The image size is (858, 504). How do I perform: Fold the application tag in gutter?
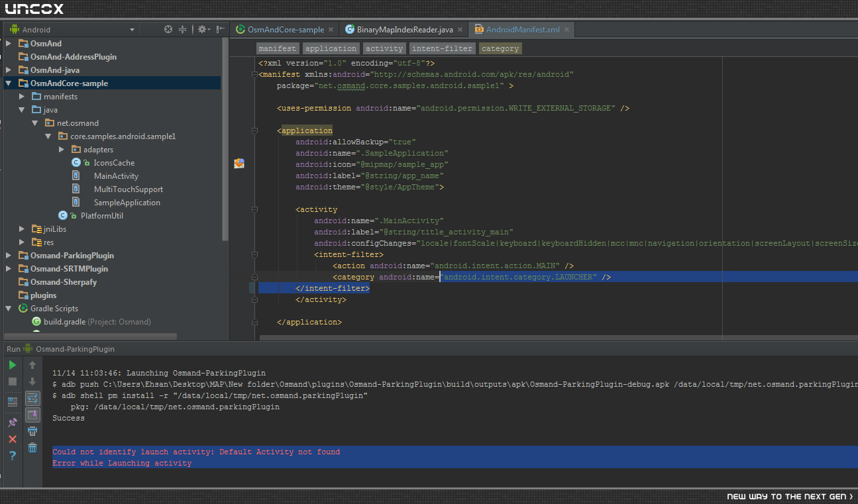[254, 130]
